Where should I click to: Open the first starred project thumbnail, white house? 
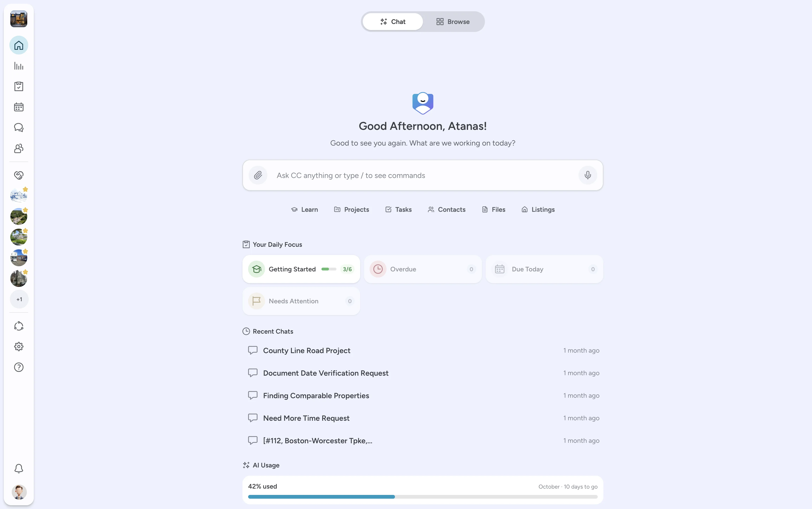[19, 196]
